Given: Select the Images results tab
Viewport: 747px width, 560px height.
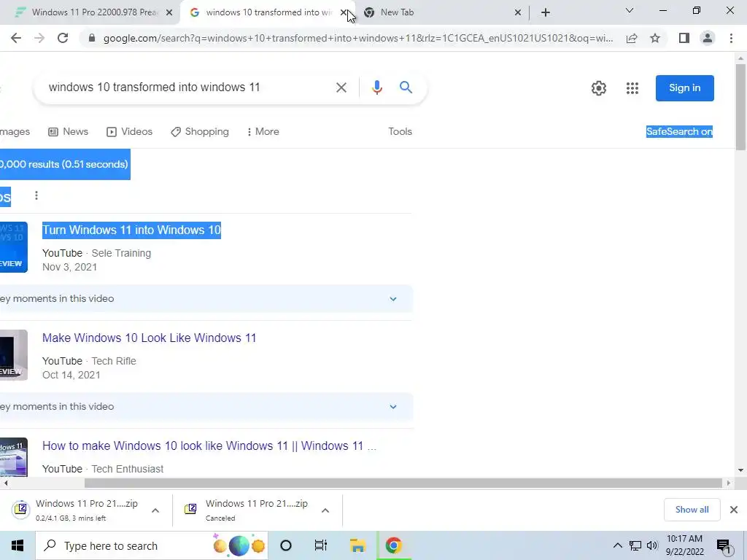Looking at the screenshot, I should point(15,131).
